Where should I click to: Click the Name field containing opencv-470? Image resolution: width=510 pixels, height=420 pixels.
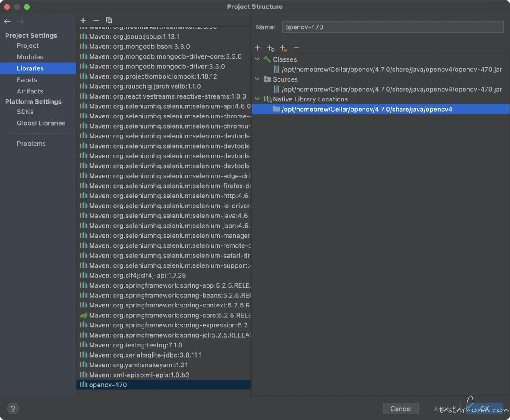[x=393, y=27]
